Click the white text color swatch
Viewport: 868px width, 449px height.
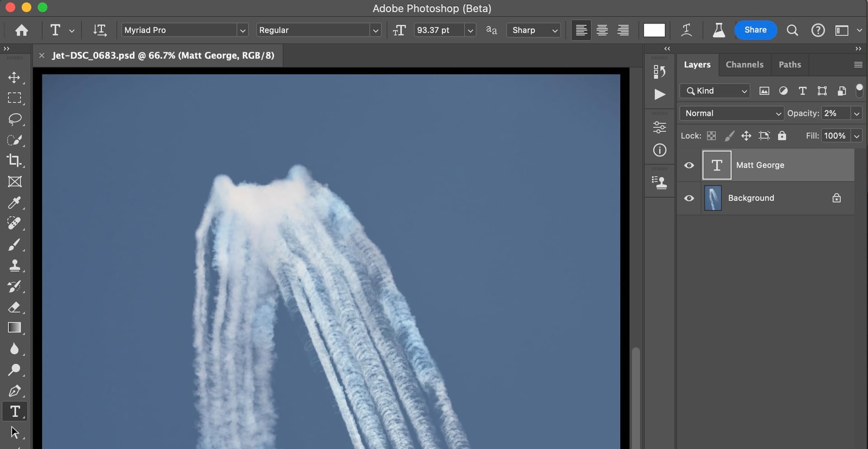pyautogui.click(x=654, y=30)
